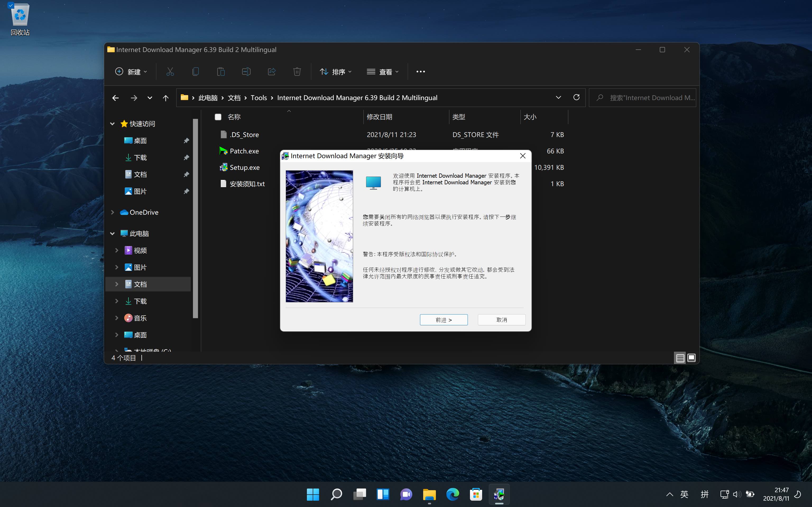Click 取消 to cancel installation
Image resolution: width=812 pixels, height=507 pixels.
click(501, 320)
